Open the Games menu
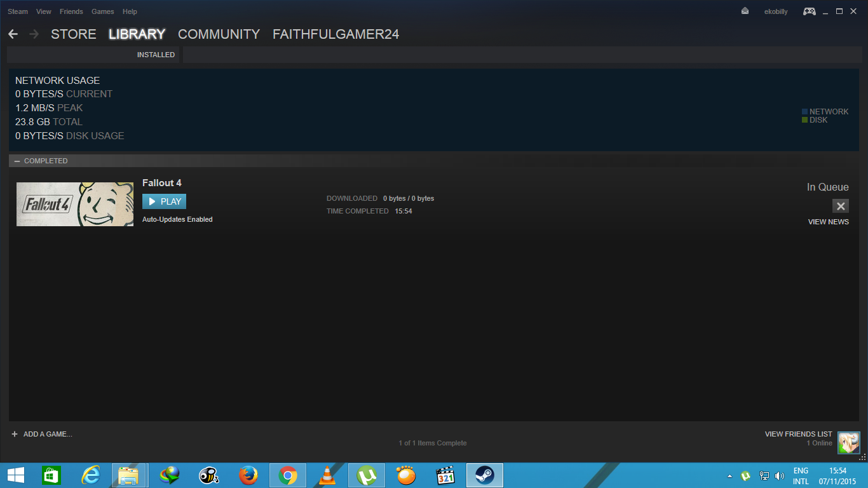The width and height of the screenshot is (868, 488). coord(103,11)
